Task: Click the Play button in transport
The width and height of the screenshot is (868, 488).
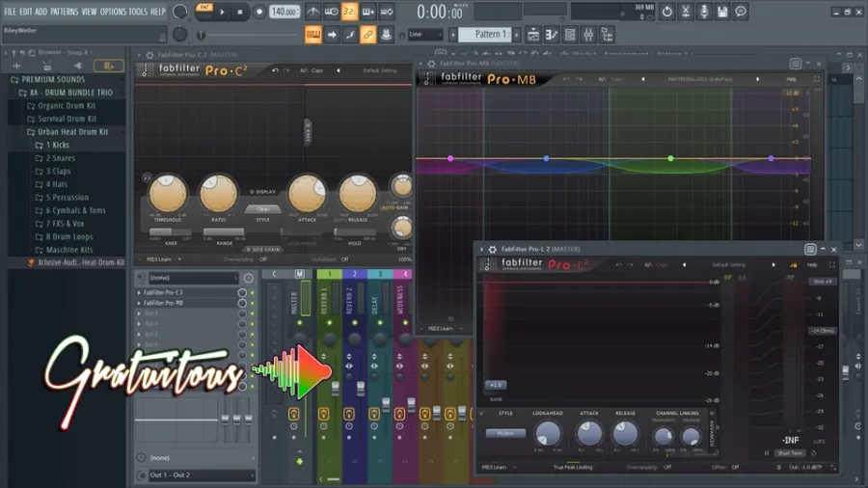Action: coord(223,13)
